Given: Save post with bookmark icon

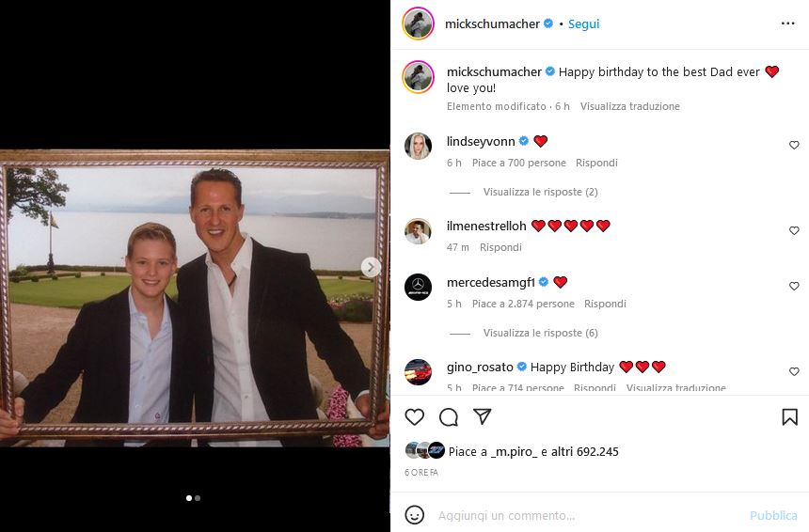Looking at the screenshot, I should (789, 417).
